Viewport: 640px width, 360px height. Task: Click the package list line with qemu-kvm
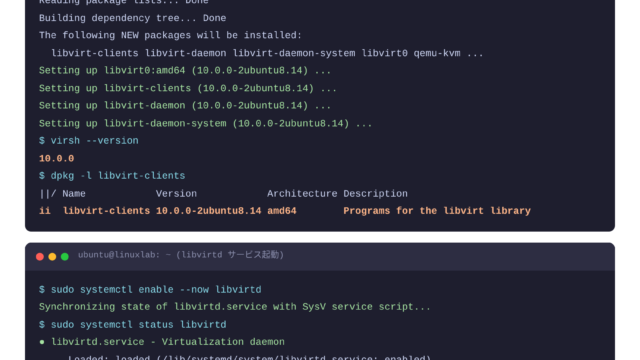pyautogui.click(x=267, y=53)
